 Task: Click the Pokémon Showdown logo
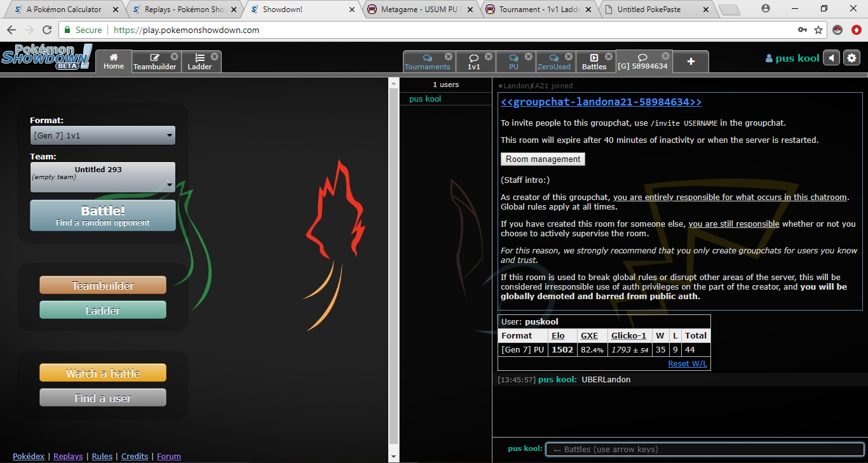point(46,57)
